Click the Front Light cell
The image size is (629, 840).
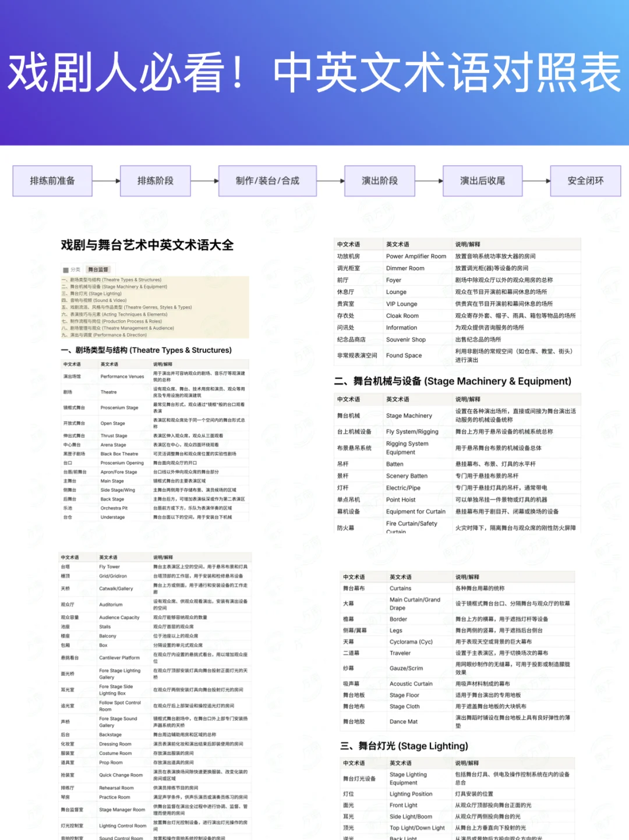pos(404,805)
